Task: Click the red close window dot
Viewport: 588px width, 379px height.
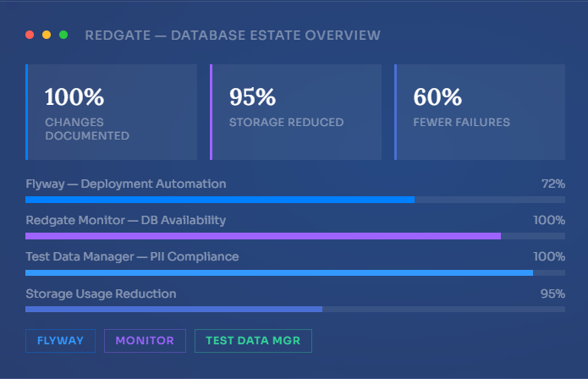Action: pos(30,35)
